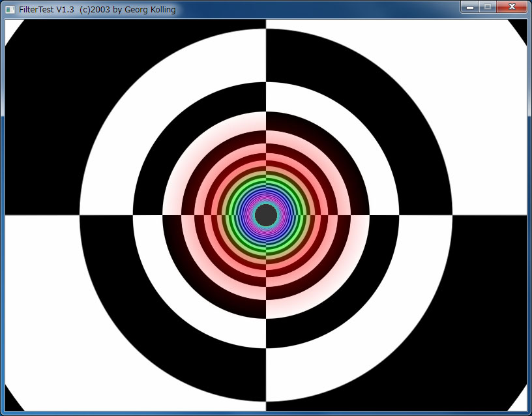Viewport: 532px width, 416px height.
Task: Click the bright green ring around the center
Action: pyautogui.click(x=266, y=178)
